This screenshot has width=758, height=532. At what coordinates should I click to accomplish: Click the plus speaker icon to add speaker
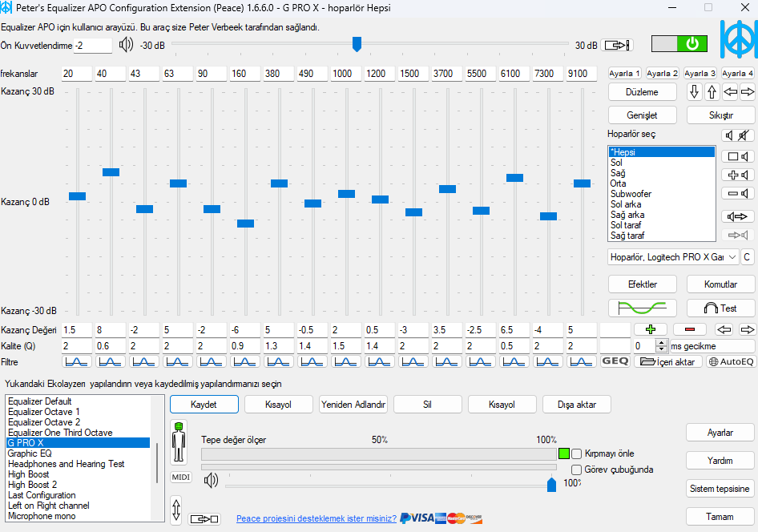738,175
